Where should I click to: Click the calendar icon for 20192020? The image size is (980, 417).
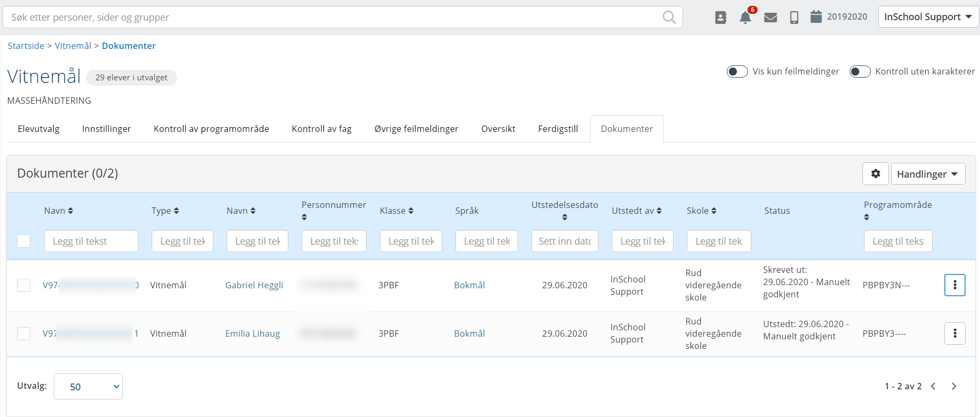pyautogui.click(x=816, y=16)
